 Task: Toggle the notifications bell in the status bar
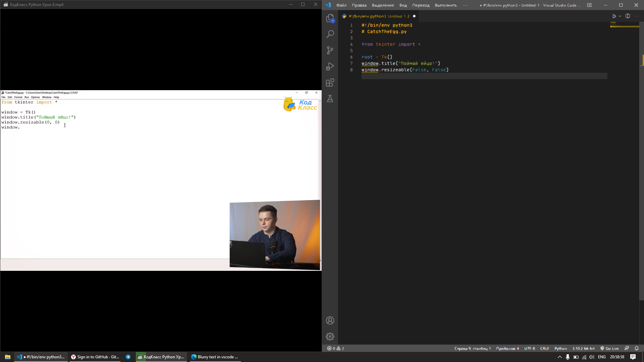(x=637, y=348)
